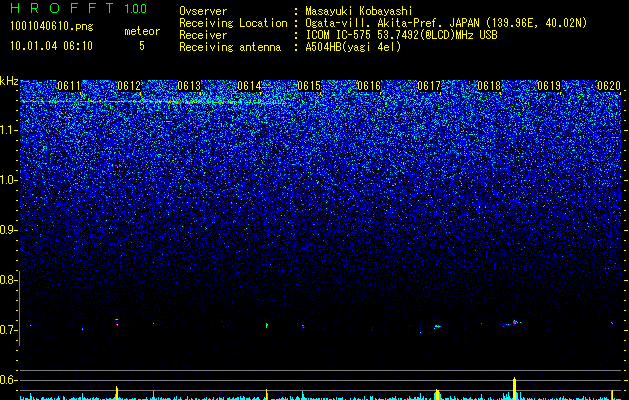
Task: Click the "meteor" label
Action: [142, 31]
